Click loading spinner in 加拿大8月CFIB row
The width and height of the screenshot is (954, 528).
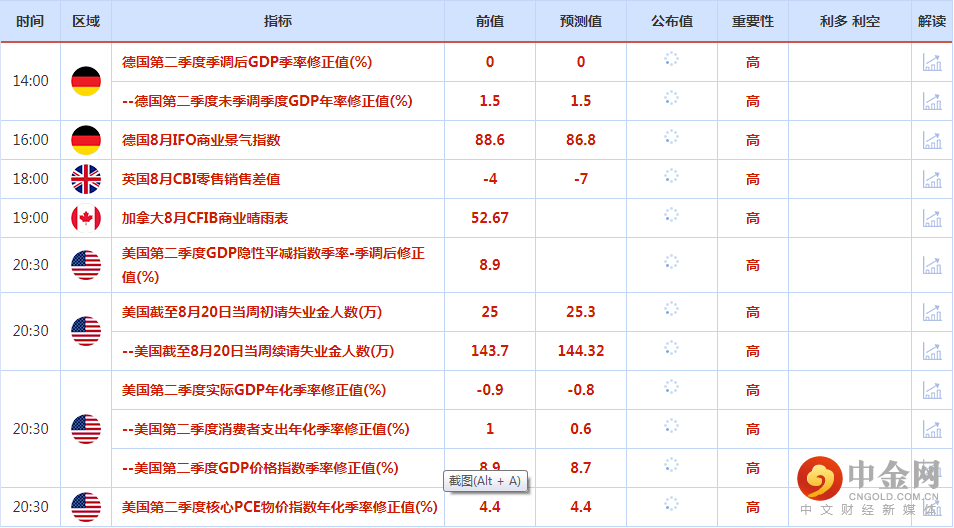(671, 215)
